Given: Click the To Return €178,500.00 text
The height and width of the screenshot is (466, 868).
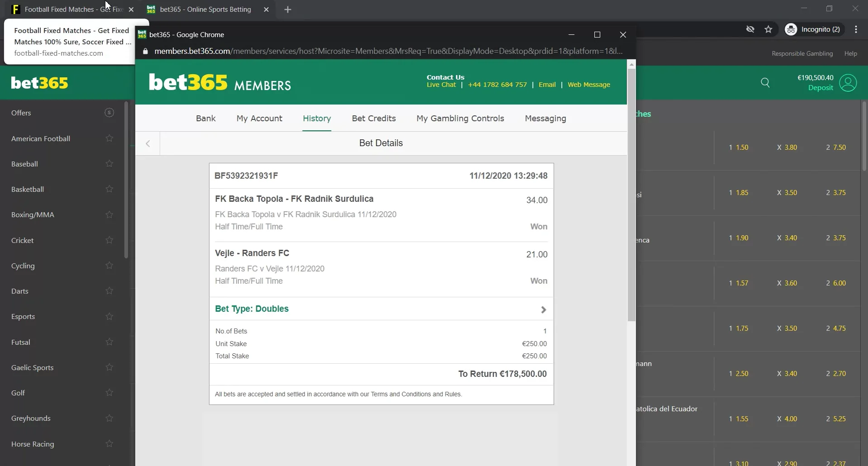Looking at the screenshot, I should [x=502, y=374].
